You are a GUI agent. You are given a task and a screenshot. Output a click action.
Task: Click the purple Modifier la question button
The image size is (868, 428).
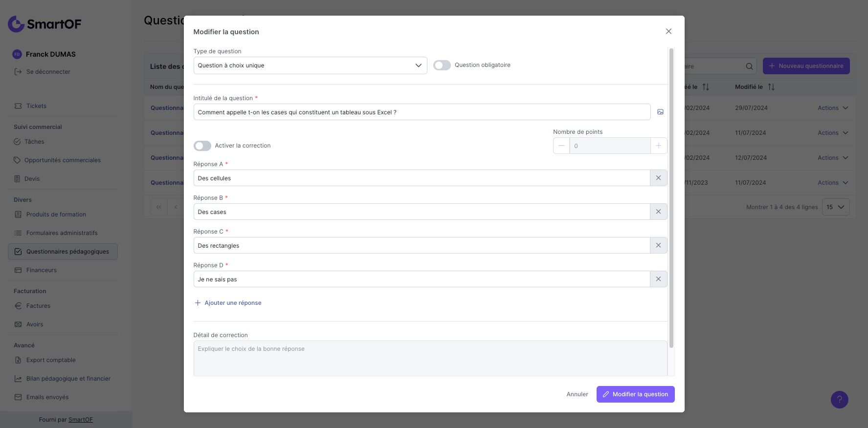(635, 394)
